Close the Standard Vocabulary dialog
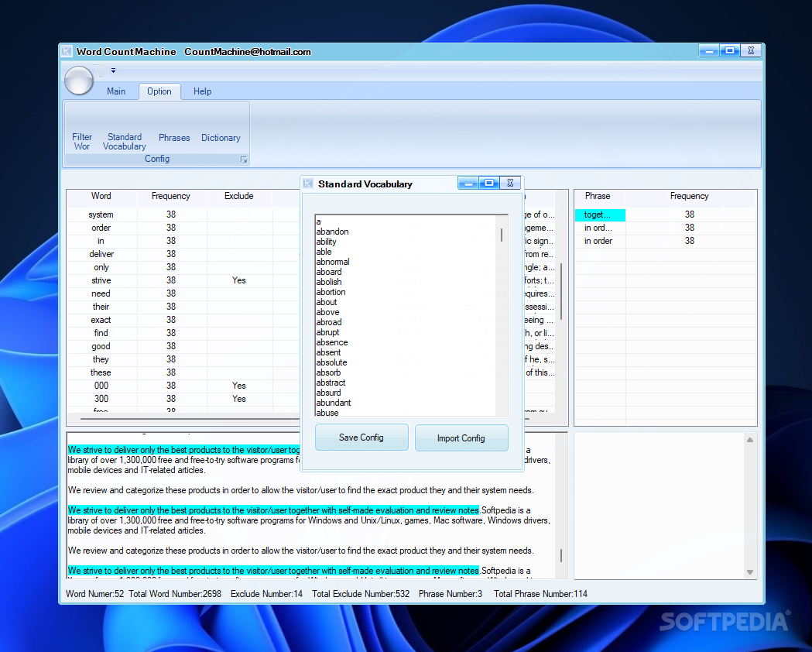Image resolution: width=812 pixels, height=652 pixels. click(x=510, y=183)
